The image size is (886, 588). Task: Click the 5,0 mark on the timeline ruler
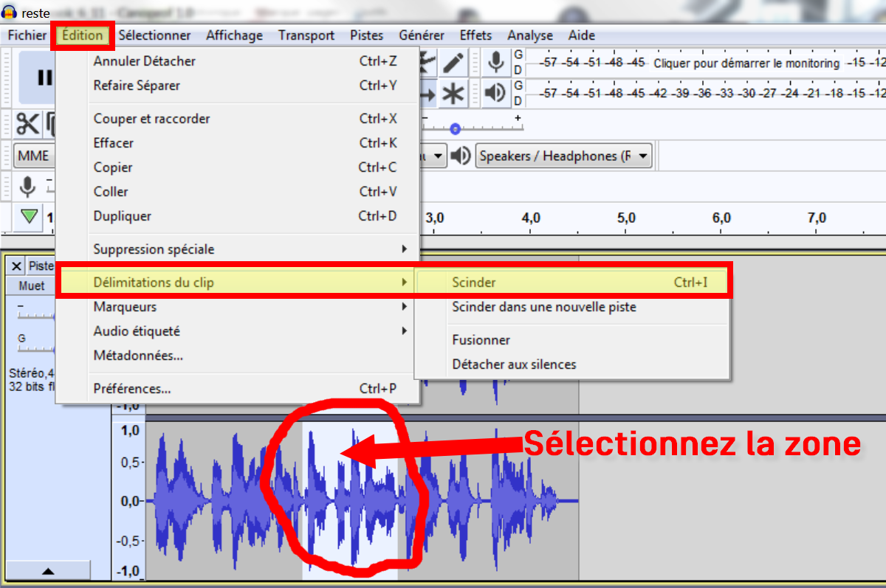pyautogui.click(x=626, y=218)
